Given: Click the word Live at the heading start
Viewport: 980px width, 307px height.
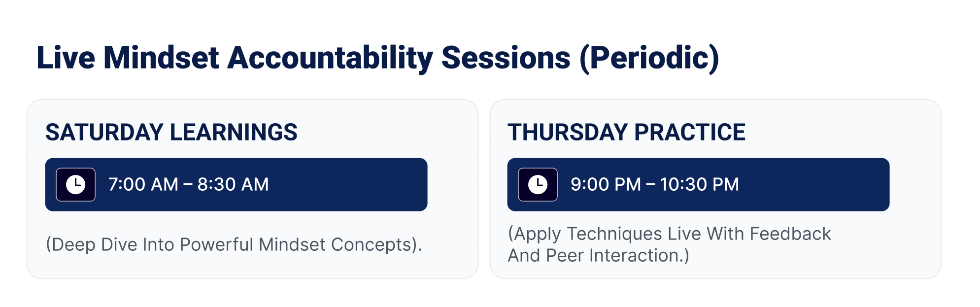Looking at the screenshot, I should coord(66,58).
